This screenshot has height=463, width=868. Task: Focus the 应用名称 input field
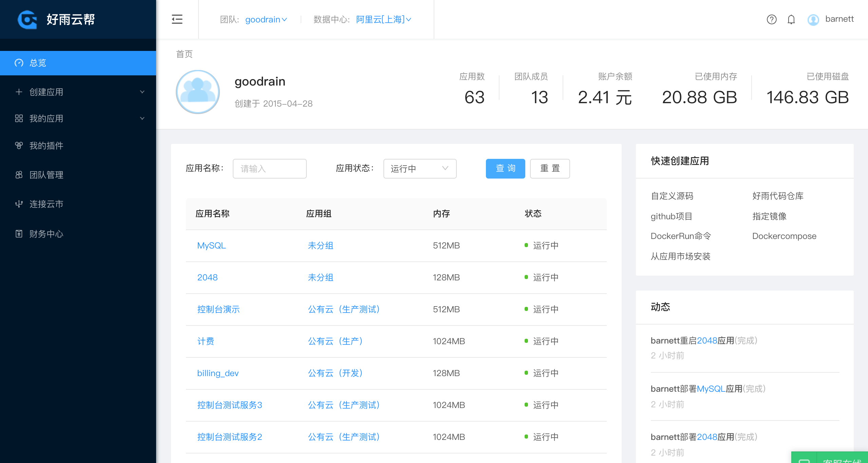click(269, 169)
